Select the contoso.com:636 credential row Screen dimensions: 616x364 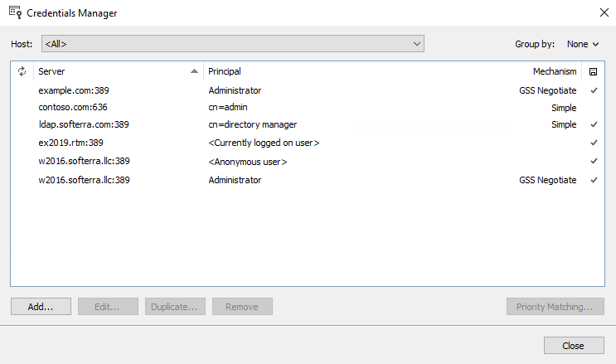tap(73, 107)
